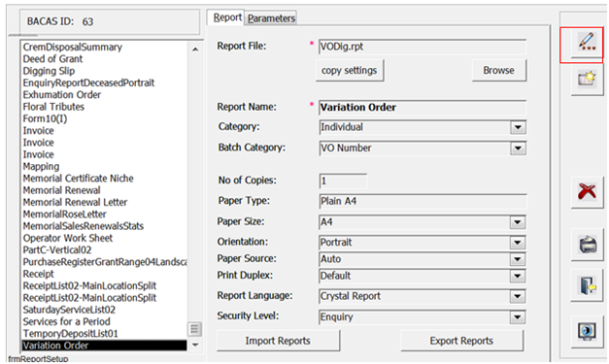Select PurchaseRegisterGrantRange04Landscape report
The width and height of the screenshot is (609, 364).
tap(105, 262)
